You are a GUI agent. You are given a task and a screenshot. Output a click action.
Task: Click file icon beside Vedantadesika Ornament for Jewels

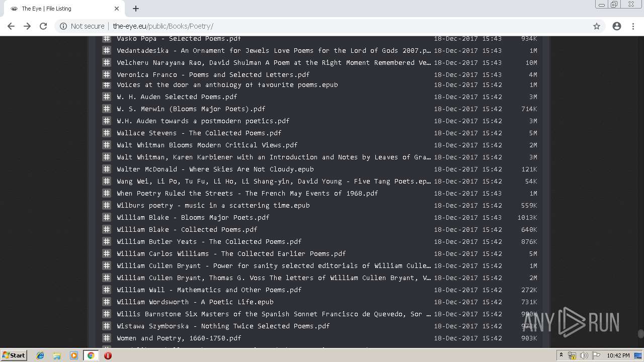(107, 50)
